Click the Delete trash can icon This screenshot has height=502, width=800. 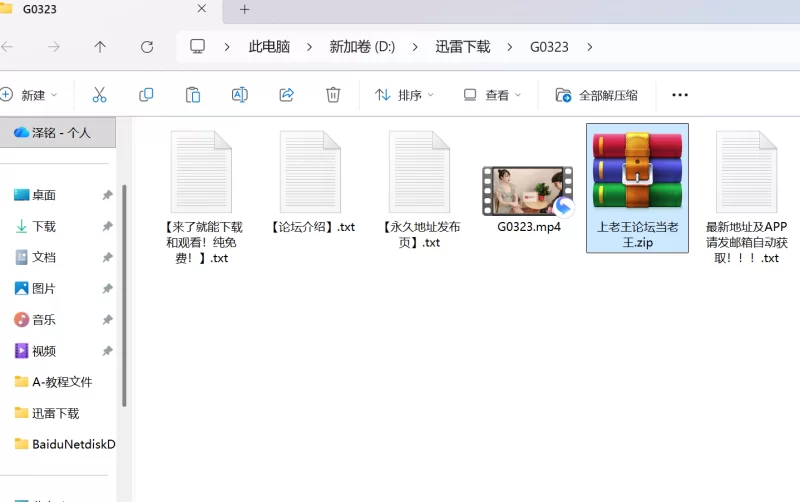click(x=333, y=95)
